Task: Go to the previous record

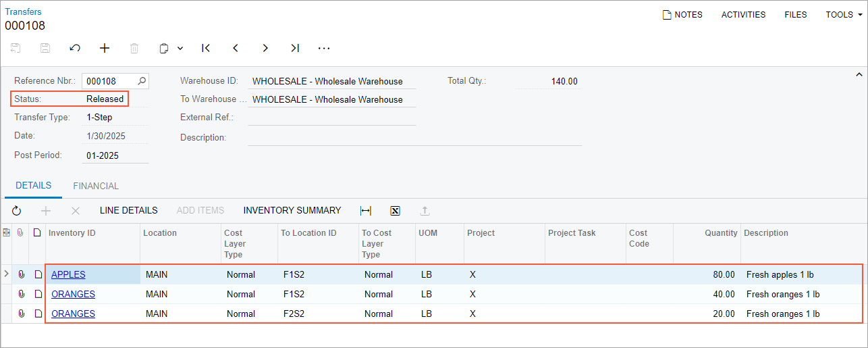Action: tap(236, 48)
